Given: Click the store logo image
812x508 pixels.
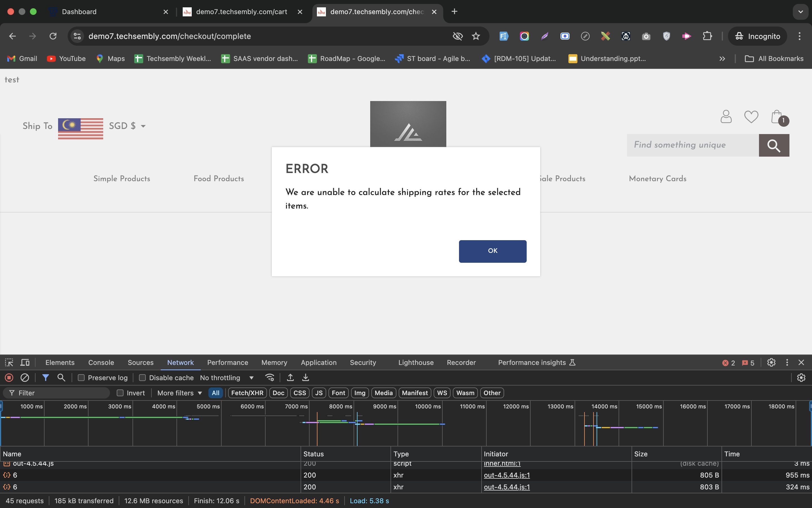Looking at the screenshot, I should point(408,124).
